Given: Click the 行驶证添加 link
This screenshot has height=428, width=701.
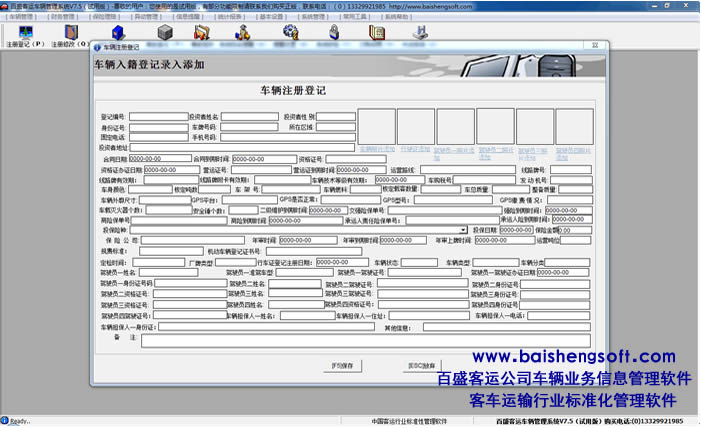Looking at the screenshot, I should pos(415,149).
